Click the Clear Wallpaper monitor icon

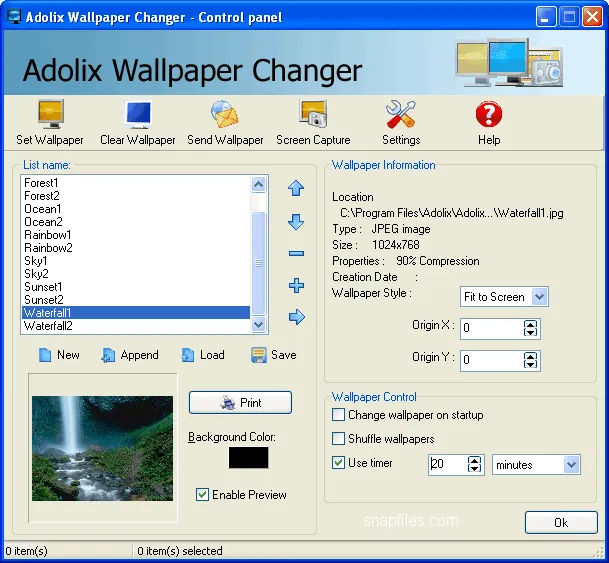(137, 115)
